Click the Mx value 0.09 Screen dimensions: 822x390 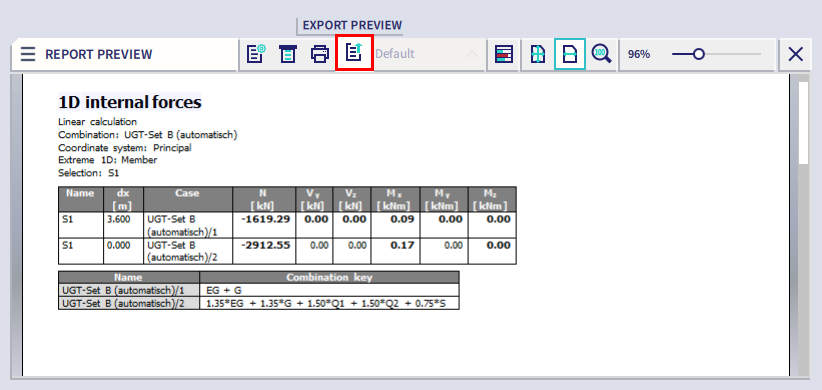403,219
